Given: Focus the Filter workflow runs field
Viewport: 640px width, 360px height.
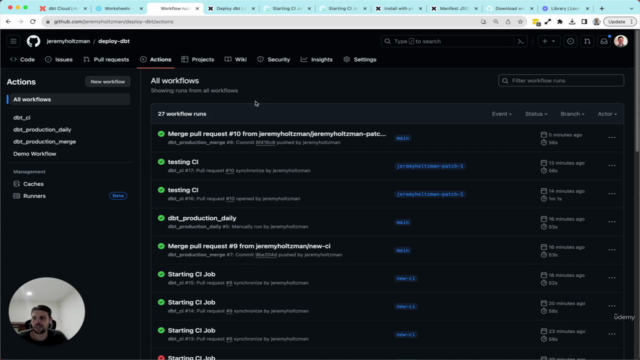Looking at the screenshot, I should tap(561, 81).
